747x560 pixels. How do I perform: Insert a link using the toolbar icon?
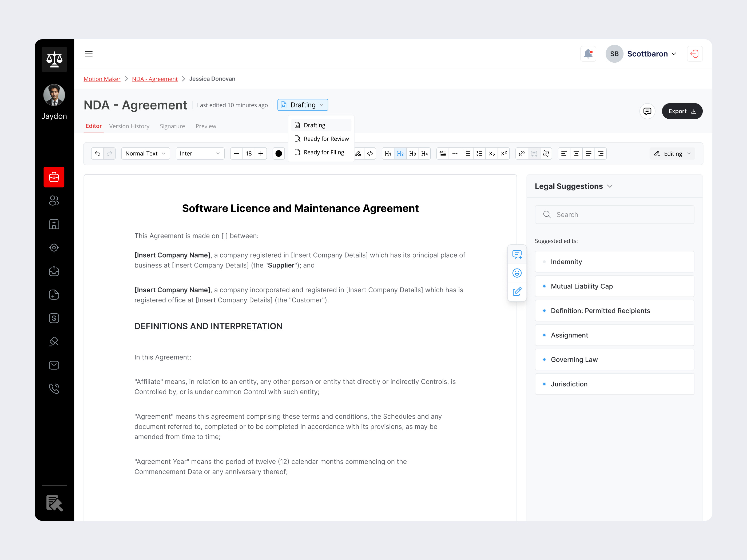(x=521, y=153)
